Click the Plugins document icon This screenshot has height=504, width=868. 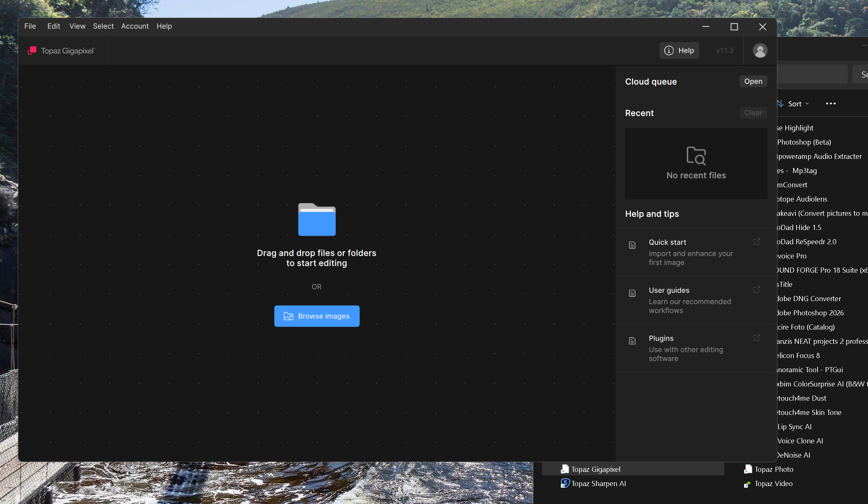click(x=632, y=341)
